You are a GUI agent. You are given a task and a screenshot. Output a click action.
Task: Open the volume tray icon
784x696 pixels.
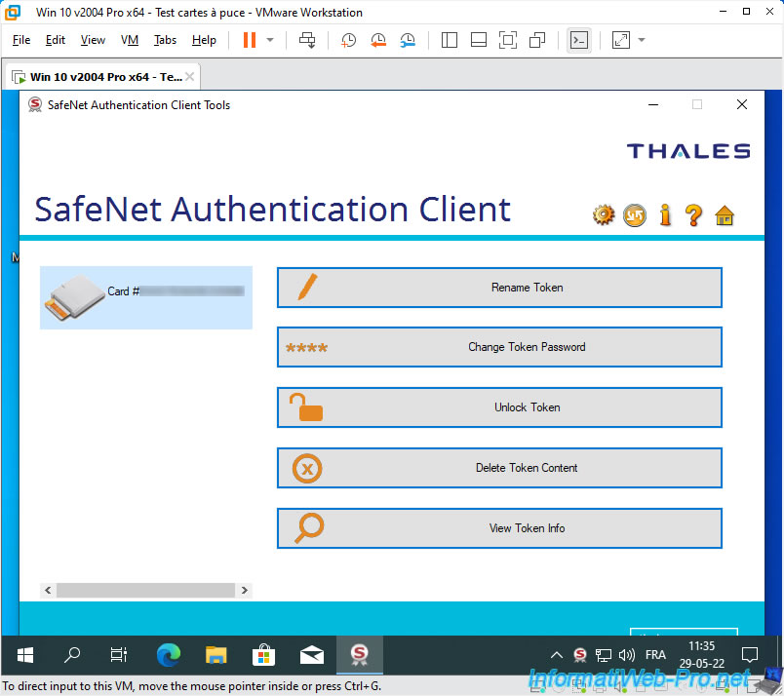click(x=626, y=655)
